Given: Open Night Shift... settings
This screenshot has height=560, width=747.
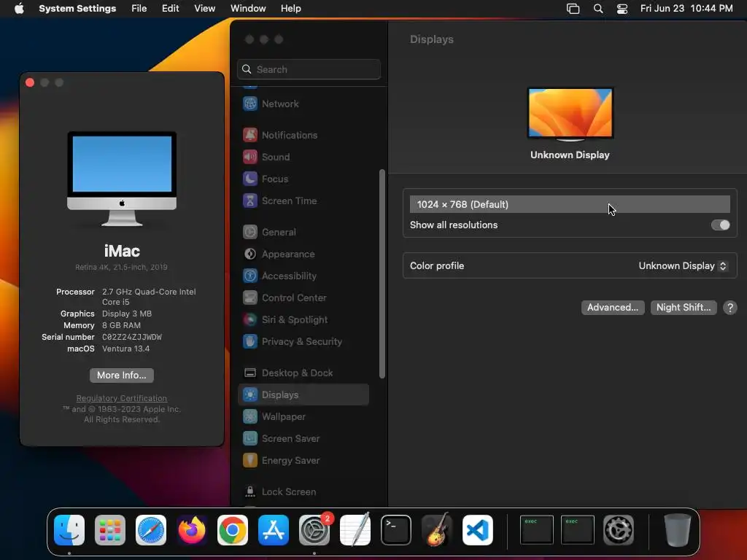Looking at the screenshot, I should click(684, 308).
